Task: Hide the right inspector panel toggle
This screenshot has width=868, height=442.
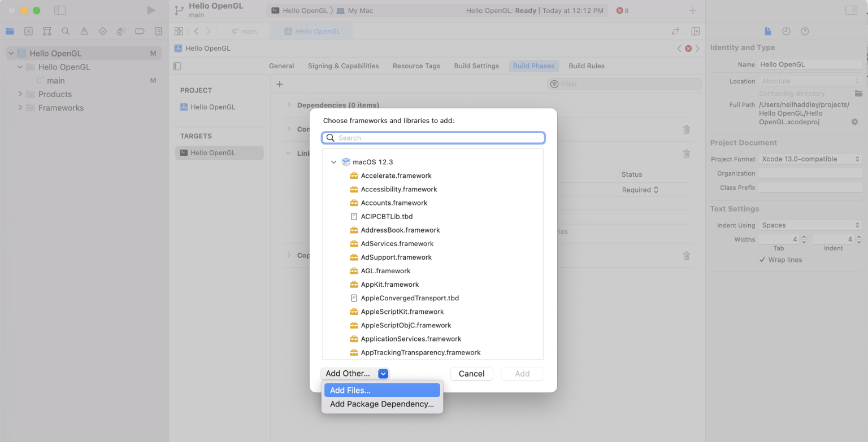Action: click(851, 10)
